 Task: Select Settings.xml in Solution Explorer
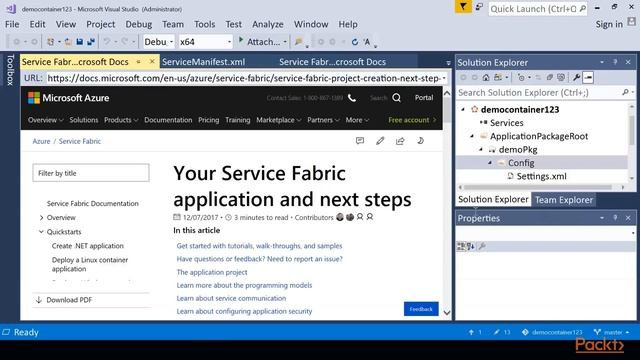pos(541,176)
